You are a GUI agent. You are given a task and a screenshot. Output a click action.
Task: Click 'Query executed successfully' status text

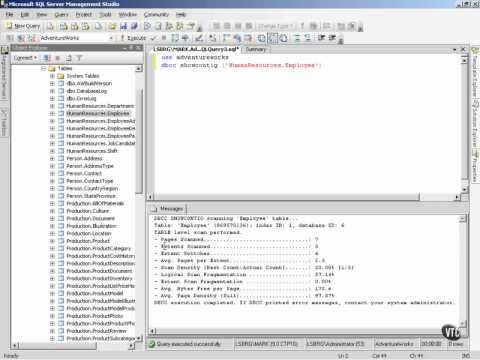pyautogui.click(x=189, y=344)
